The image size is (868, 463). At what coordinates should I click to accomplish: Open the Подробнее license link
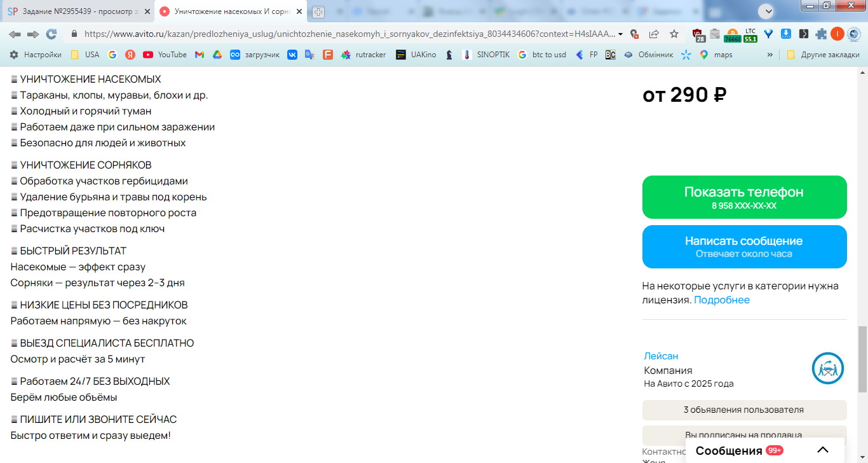[x=722, y=300]
